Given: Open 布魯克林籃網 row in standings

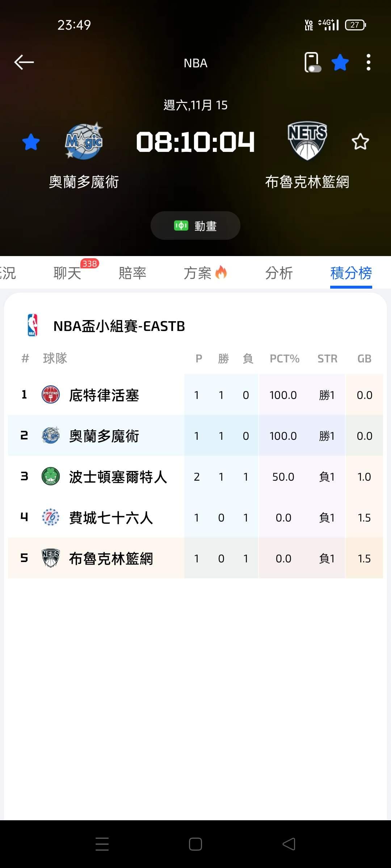Looking at the screenshot, I should (111, 558).
